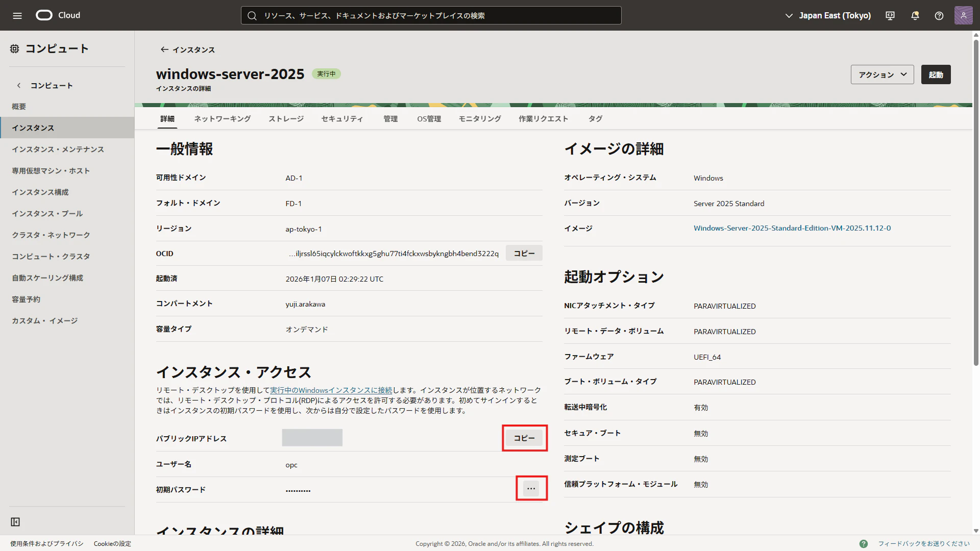Click the fault domain value FD-1

(x=293, y=204)
